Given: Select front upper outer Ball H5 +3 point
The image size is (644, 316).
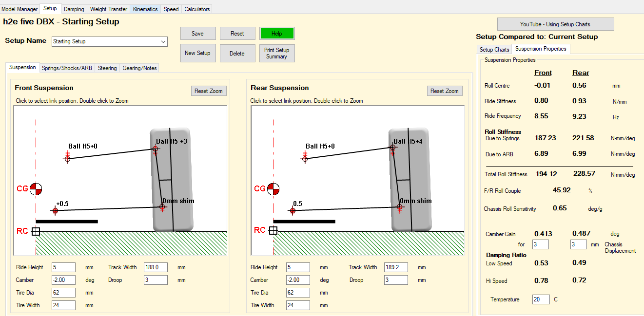Looking at the screenshot, I should click(x=156, y=149).
